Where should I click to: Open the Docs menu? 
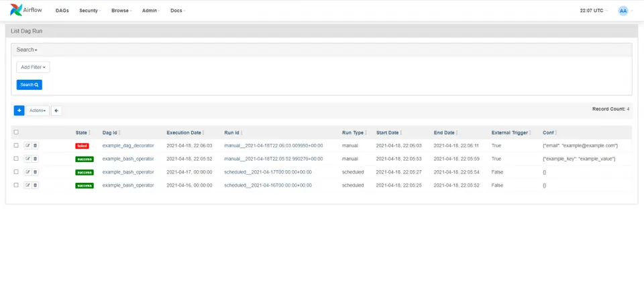coord(177,11)
